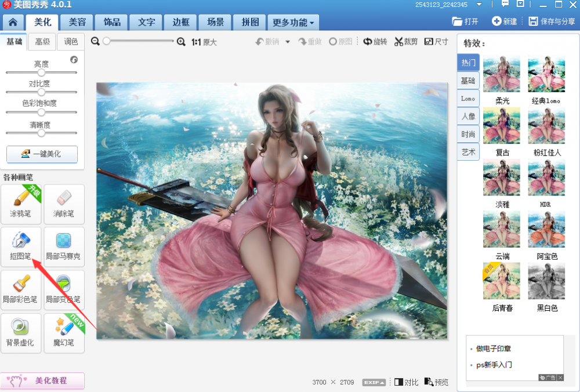Switch to the 拼图 collage tab

coord(250,23)
